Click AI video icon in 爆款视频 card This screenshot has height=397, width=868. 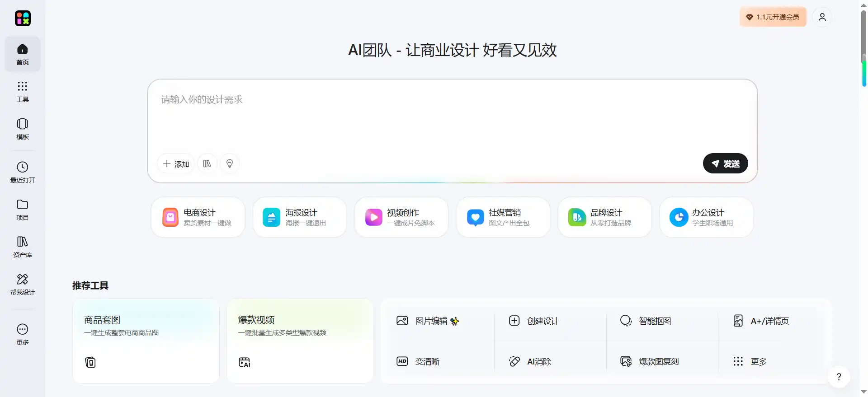(x=244, y=362)
